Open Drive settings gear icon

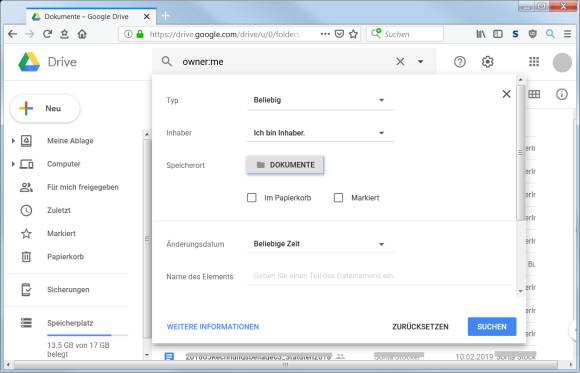pos(488,62)
